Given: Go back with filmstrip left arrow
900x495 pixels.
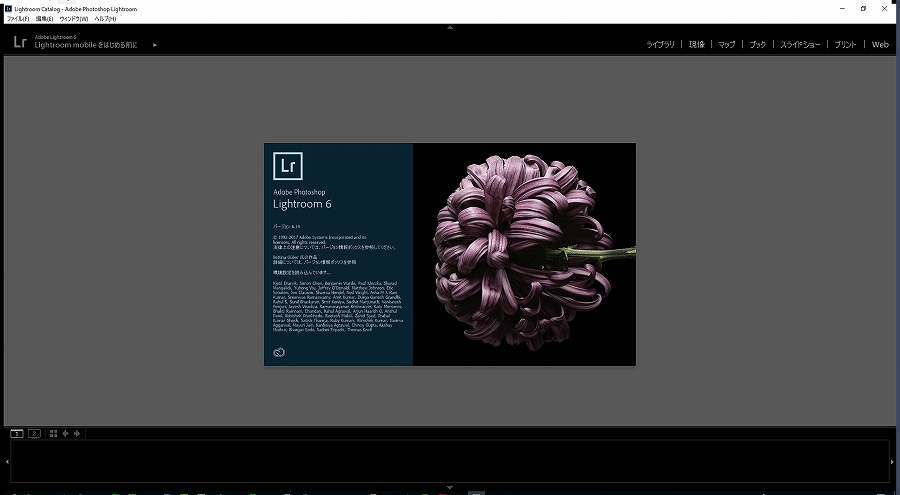Looking at the screenshot, I should tap(66, 433).
